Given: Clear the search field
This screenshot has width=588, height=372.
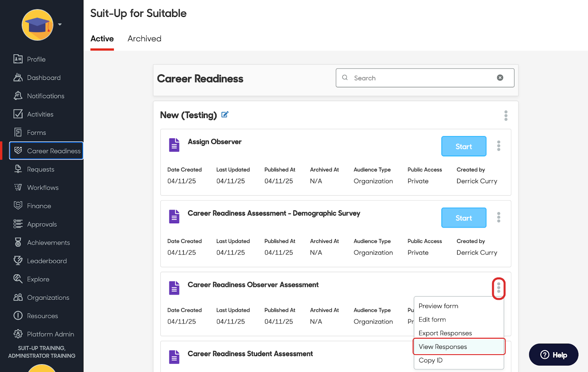Looking at the screenshot, I should coord(500,78).
